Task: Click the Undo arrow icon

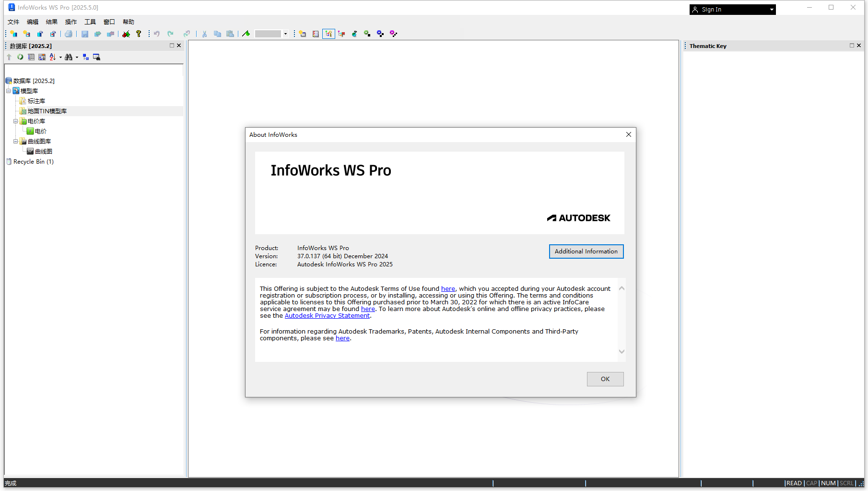Action: click(x=157, y=34)
